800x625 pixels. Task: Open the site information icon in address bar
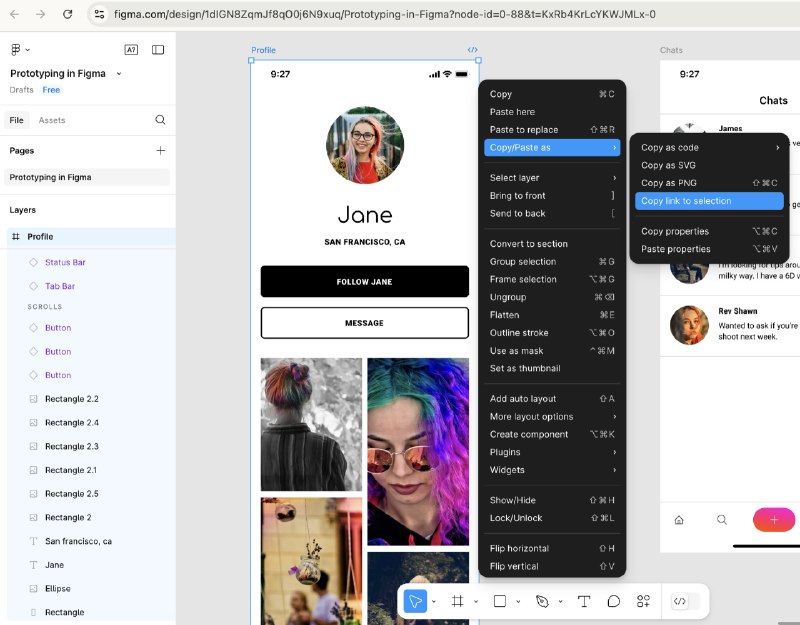(x=99, y=14)
